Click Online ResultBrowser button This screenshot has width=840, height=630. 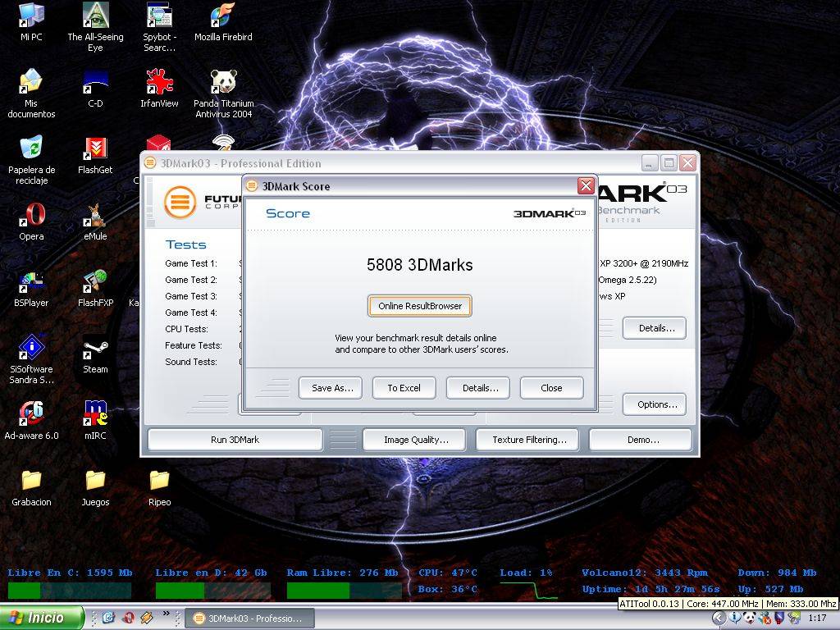pos(420,306)
